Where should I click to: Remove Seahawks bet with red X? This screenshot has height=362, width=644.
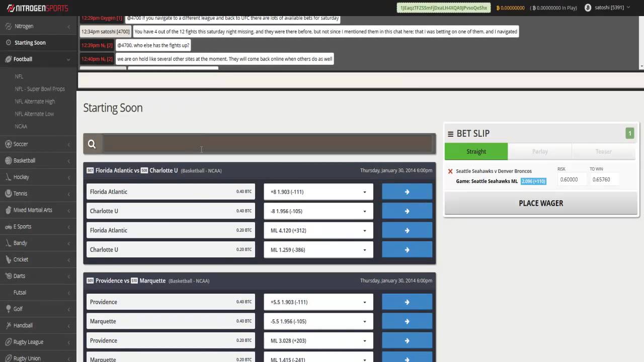[x=450, y=171]
